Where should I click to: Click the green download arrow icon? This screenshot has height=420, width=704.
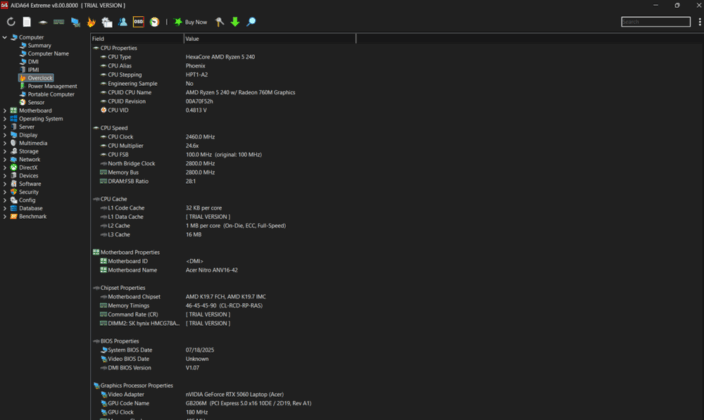click(x=235, y=22)
